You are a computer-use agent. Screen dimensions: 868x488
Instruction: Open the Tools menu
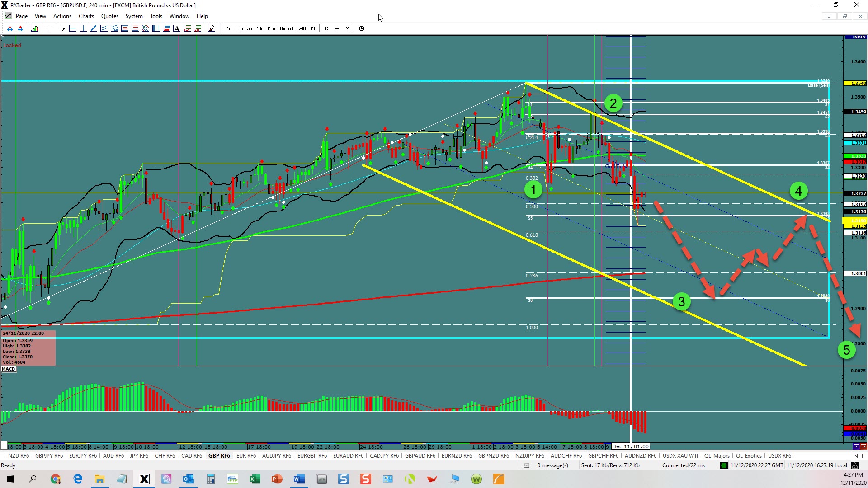click(x=156, y=16)
